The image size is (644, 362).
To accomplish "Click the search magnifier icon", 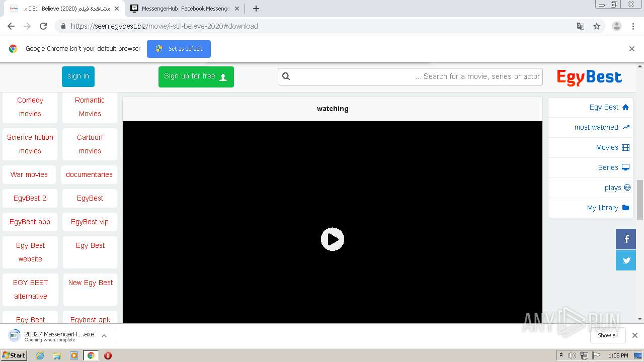I will click(x=286, y=76).
